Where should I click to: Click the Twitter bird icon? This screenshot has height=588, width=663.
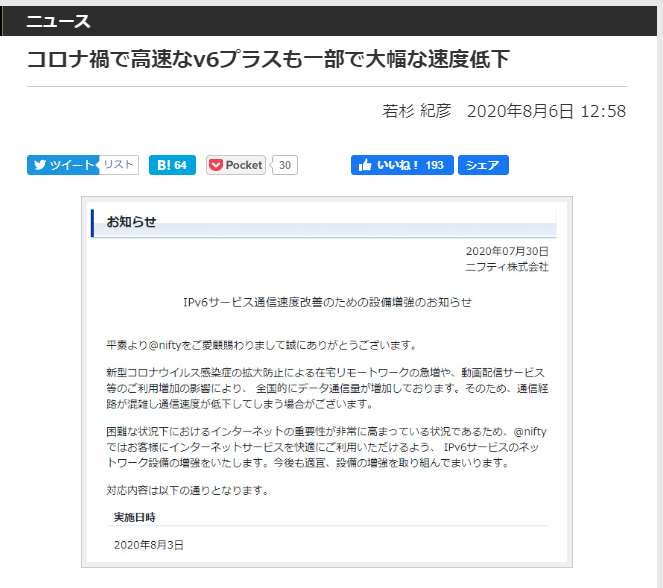tap(40, 165)
